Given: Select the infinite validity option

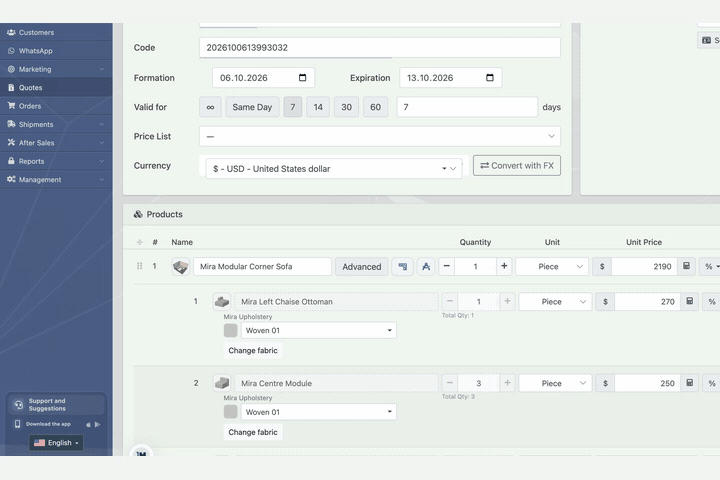Looking at the screenshot, I should pyautogui.click(x=210, y=107).
